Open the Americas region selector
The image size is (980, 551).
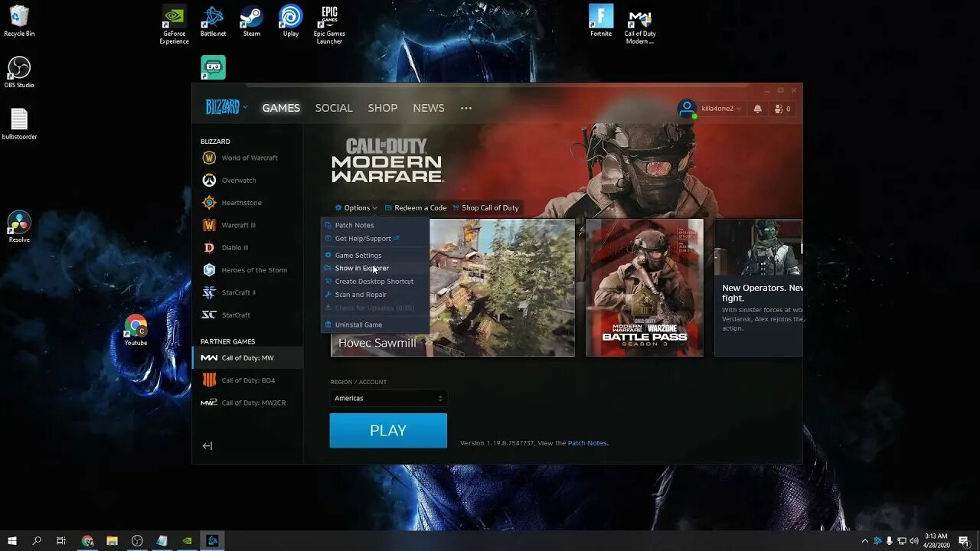point(388,398)
